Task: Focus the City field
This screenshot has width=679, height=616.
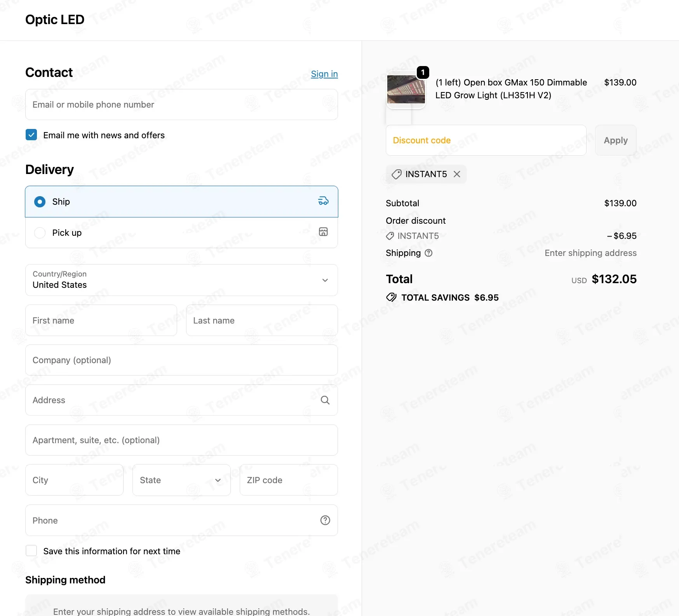Action: pyautogui.click(x=74, y=480)
